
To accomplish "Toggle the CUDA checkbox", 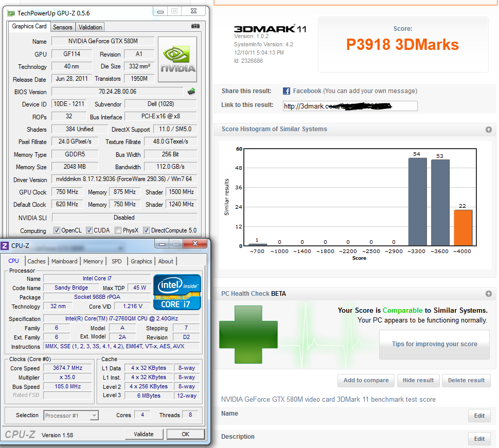I will tap(90, 230).
